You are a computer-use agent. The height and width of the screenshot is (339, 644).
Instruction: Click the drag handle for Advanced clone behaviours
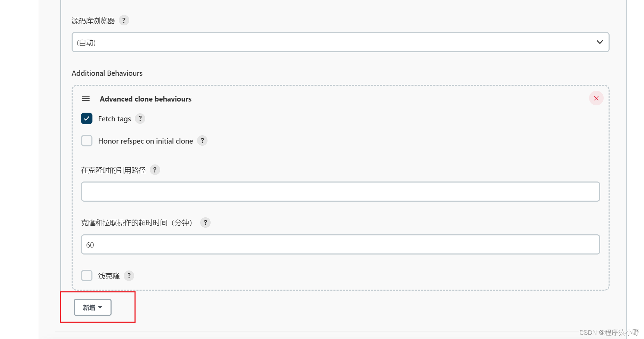(x=85, y=99)
